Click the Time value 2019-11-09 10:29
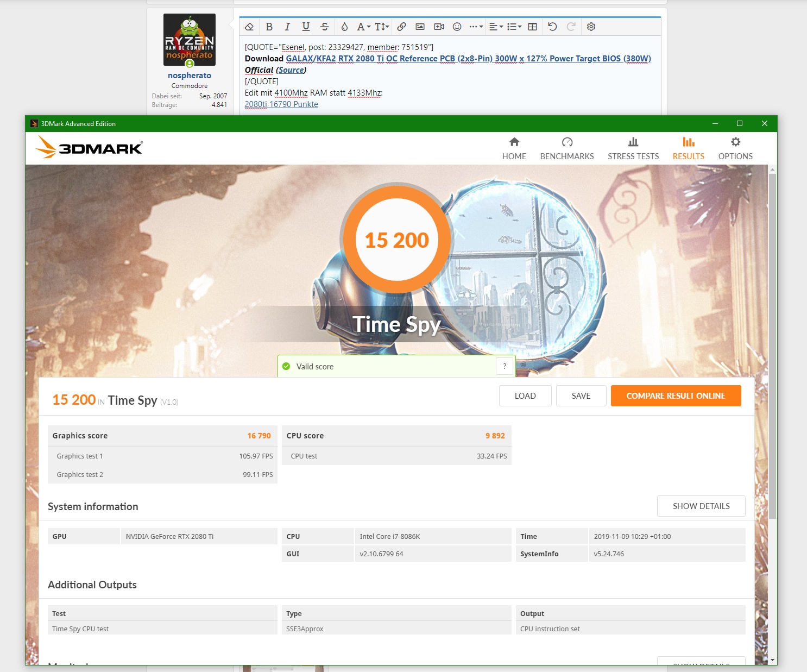This screenshot has height=672, width=807. (x=632, y=536)
